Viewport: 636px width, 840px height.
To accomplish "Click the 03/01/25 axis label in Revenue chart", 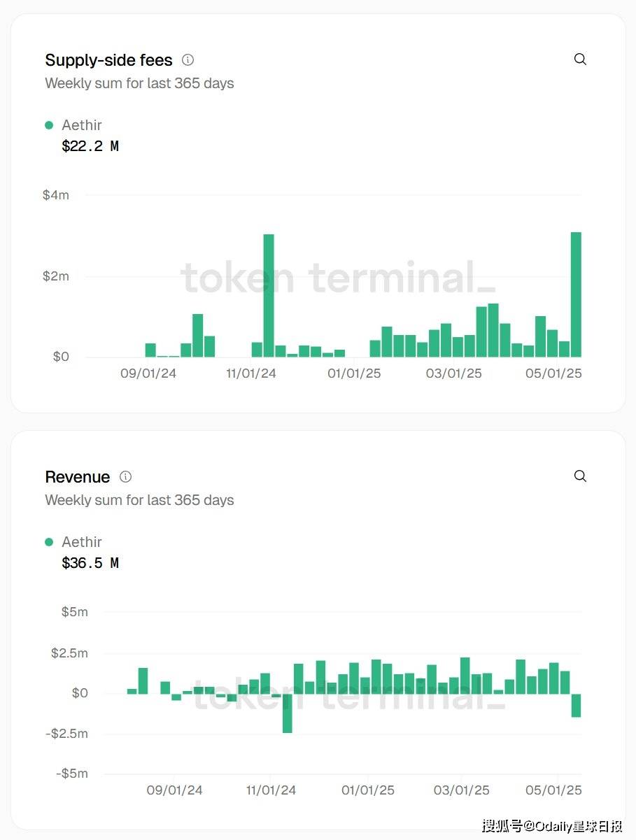I will click(463, 790).
